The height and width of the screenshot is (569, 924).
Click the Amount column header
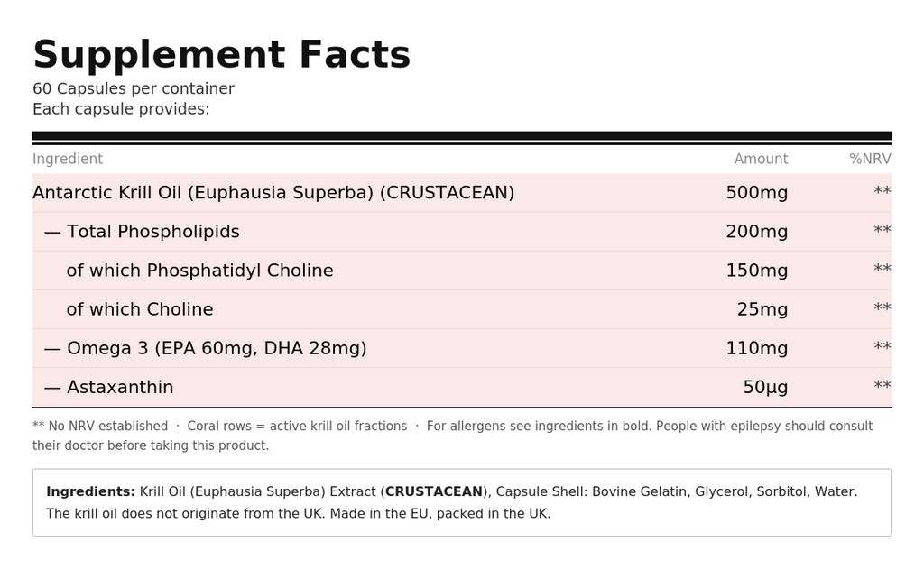coord(761,159)
